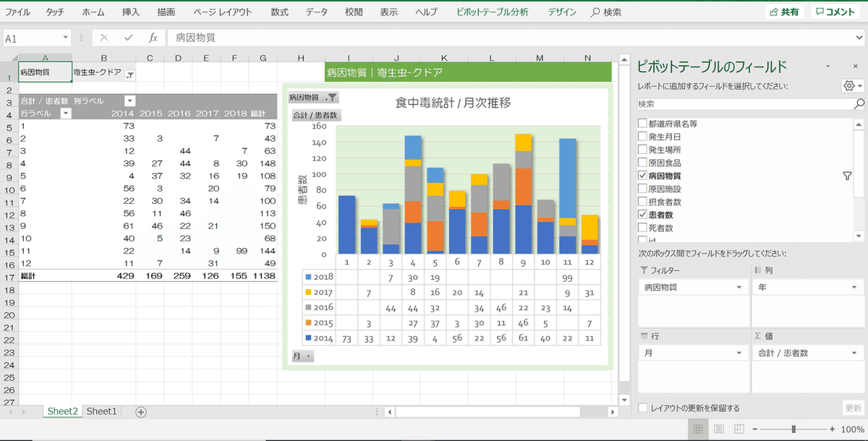Check the 死者数 field

click(642, 227)
